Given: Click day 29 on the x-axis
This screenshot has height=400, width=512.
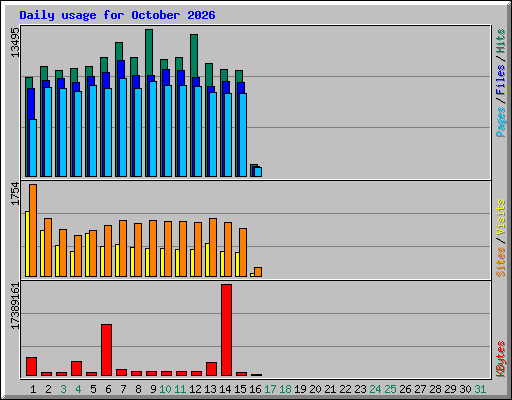Looking at the screenshot, I should (450, 389).
